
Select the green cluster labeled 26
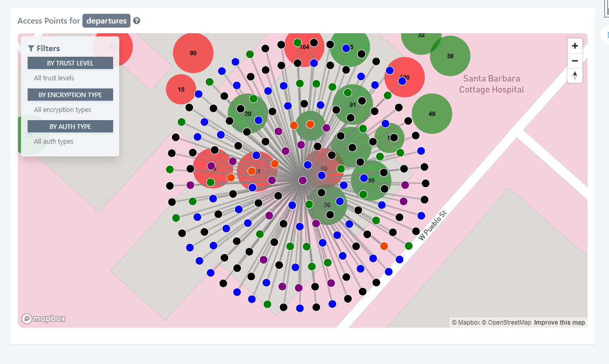(327, 205)
